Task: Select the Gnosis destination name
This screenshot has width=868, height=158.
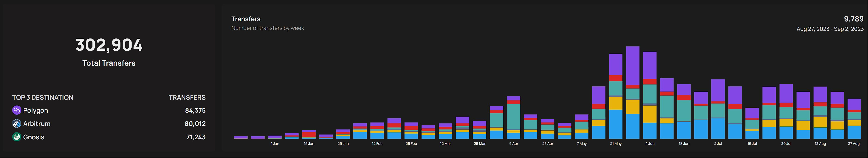Action: click(x=34, y=137)
